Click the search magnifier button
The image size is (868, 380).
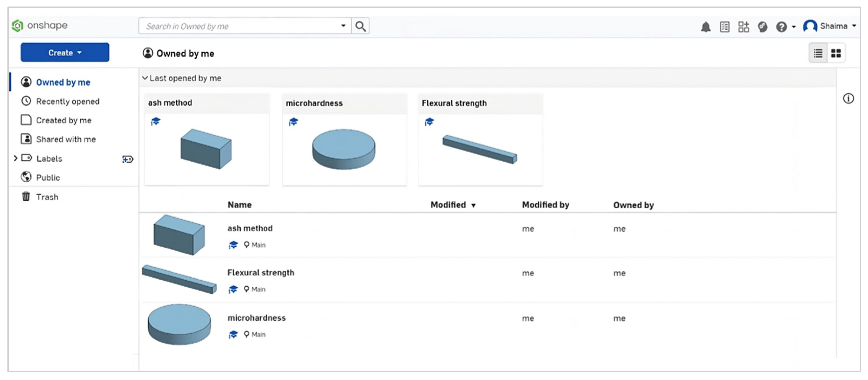pos(360,26)
